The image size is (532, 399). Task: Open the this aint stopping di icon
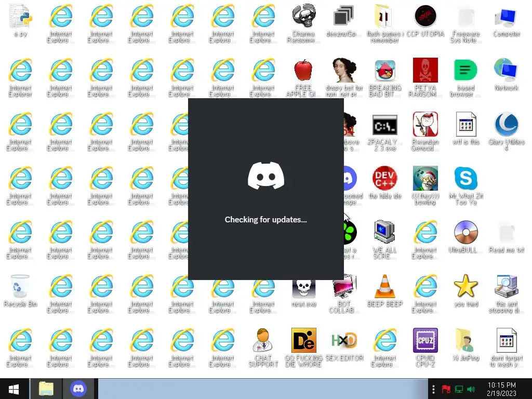pos(506,286)
